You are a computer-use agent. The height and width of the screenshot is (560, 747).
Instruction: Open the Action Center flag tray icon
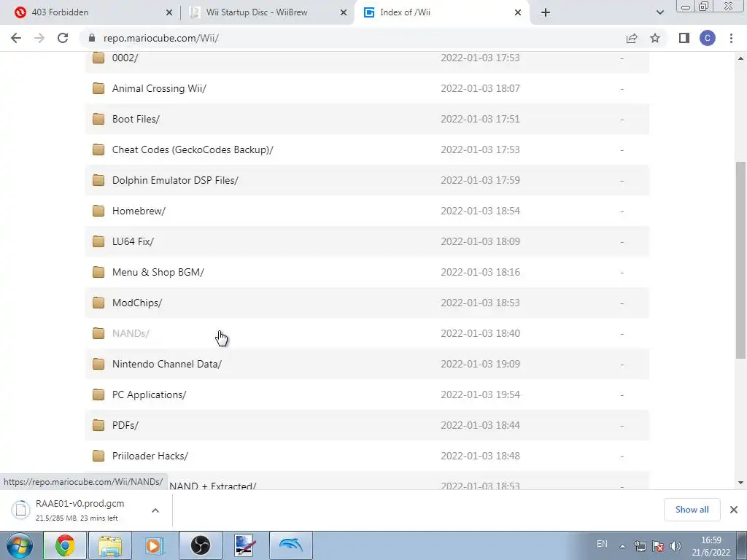pyautogui.click(x=658, y=546)
